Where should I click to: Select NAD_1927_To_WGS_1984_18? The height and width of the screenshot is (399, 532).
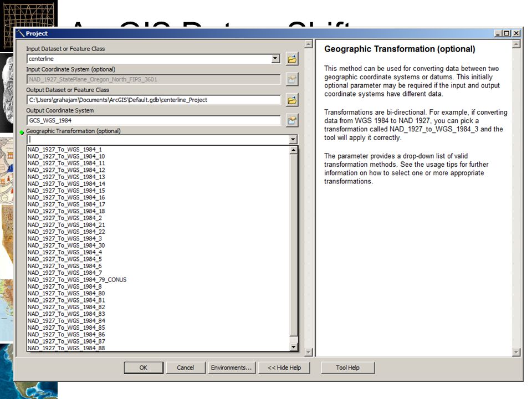tap(158, 211)
